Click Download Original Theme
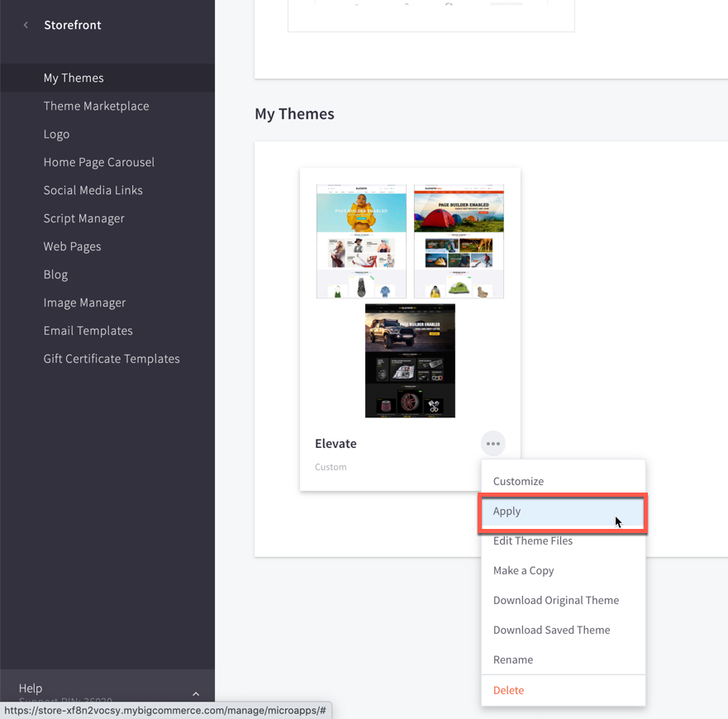 click(x=555, y=600)
